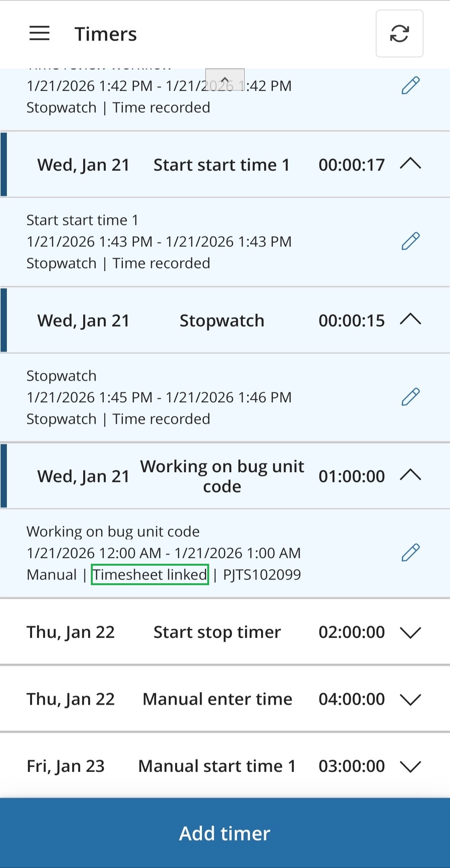Expand the Manual enter time row
The height and width of the screenshot is (868, 450).
[x=410, y=699]
